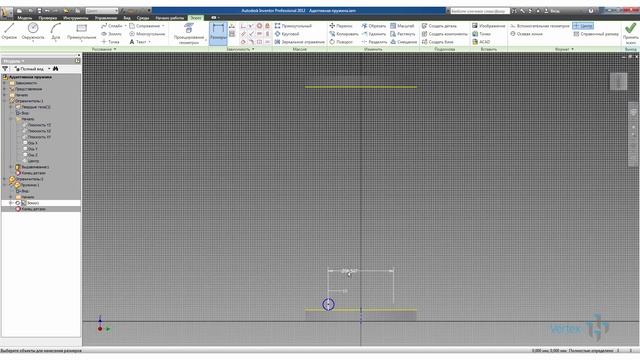Click Создать компоненты (Make Components)
Screen dimensions: 640x360
(x=444, y=34)
